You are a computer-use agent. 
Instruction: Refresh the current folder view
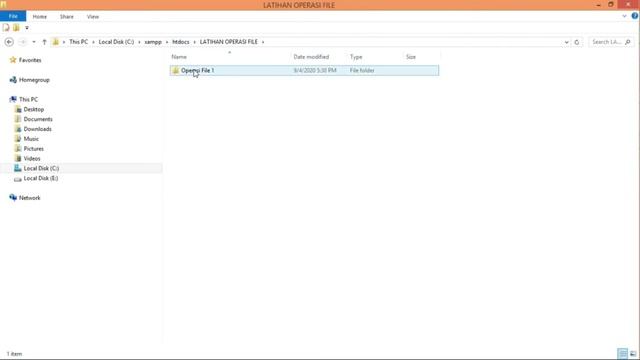click(577, 42)
